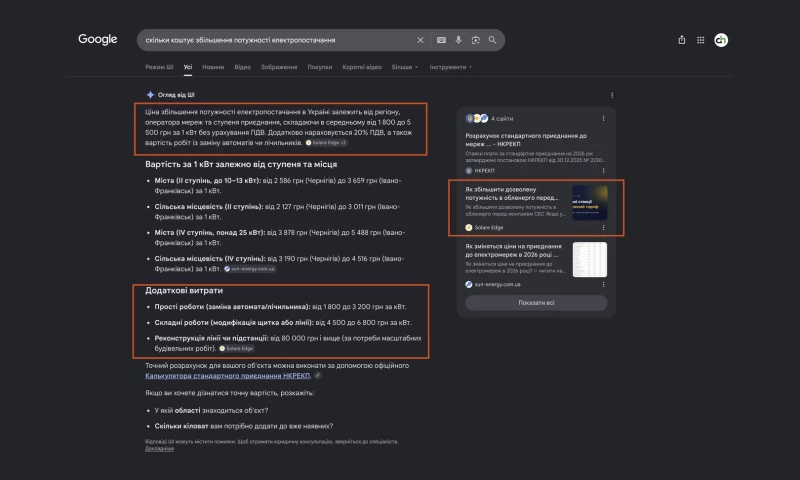The width and height of the screenshot is (800, 480).
Task: Open Solare Edge article thumbnail
Action: pos(590,203)
